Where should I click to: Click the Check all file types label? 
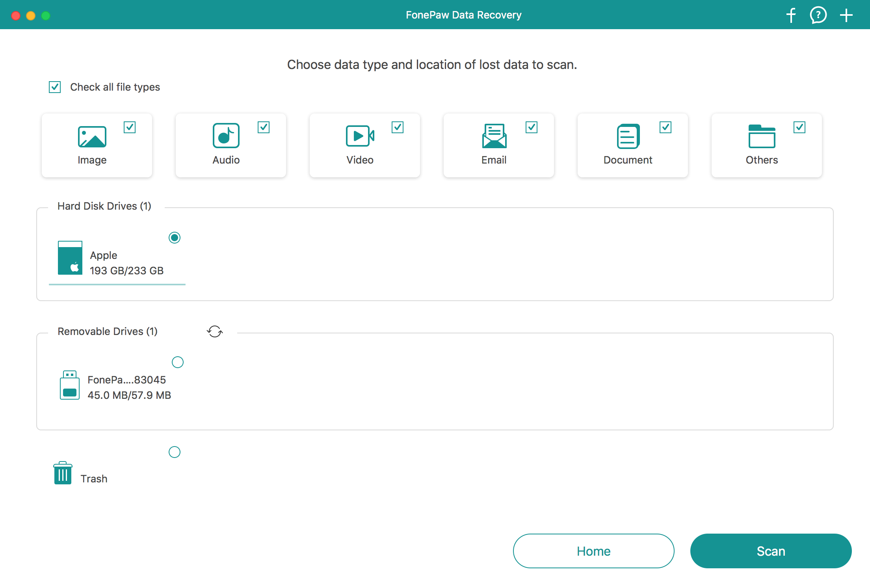[x=115, y=87]
